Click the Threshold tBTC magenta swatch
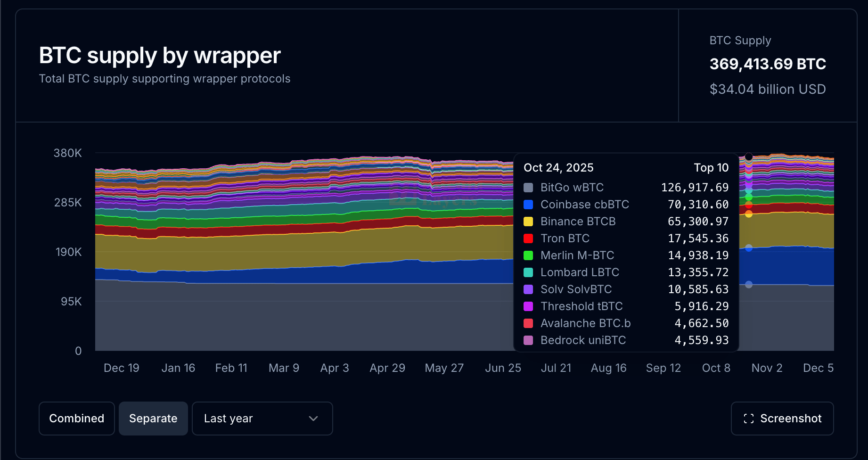Screen dimensions: 868x460 tap(528, 306)
